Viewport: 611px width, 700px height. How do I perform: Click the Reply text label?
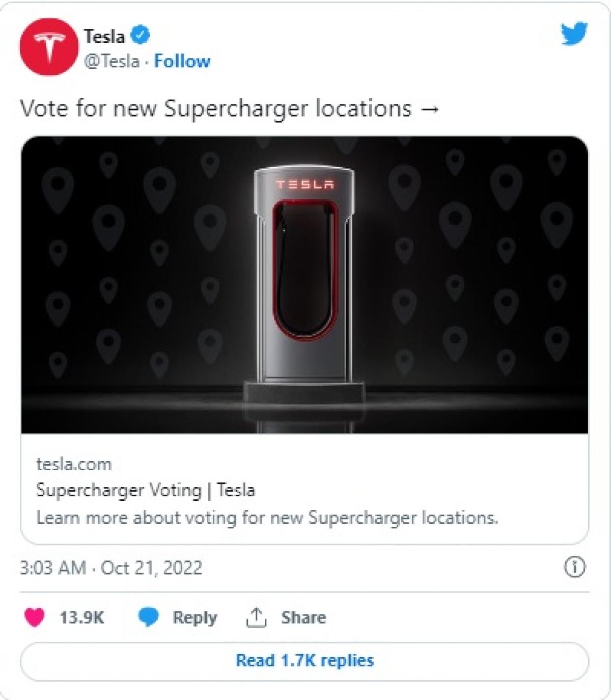click(195, 617)
